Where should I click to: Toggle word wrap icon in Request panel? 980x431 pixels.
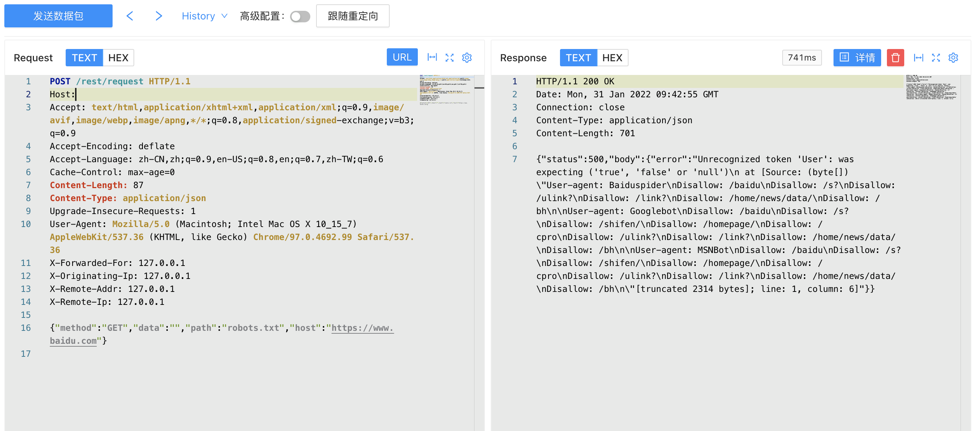(432, 57)
